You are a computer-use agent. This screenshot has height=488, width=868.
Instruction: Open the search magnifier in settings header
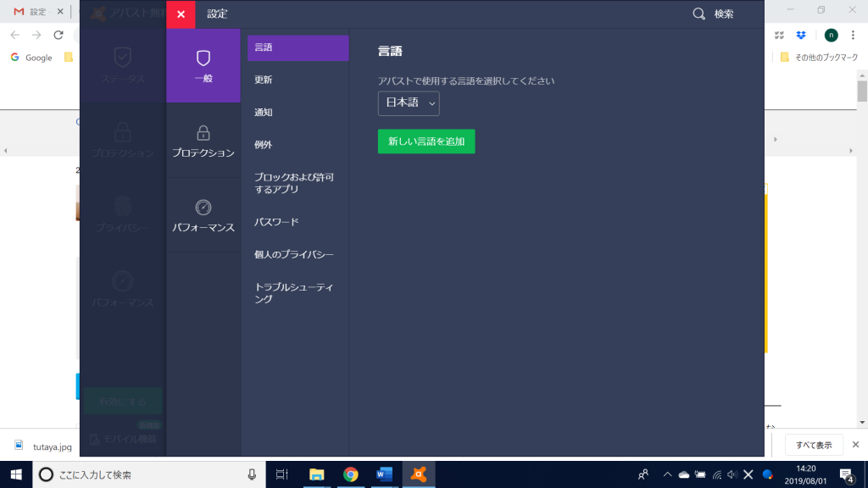point(698,14)
